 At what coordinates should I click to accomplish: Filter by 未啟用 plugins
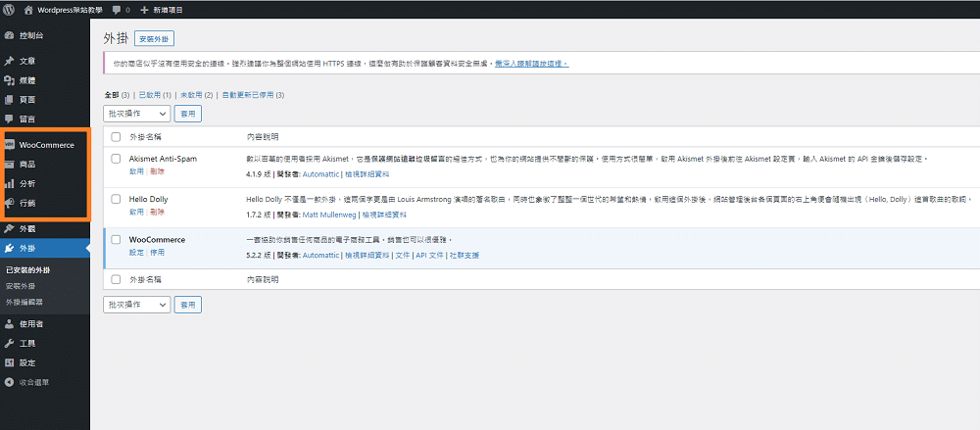(192, 95)
